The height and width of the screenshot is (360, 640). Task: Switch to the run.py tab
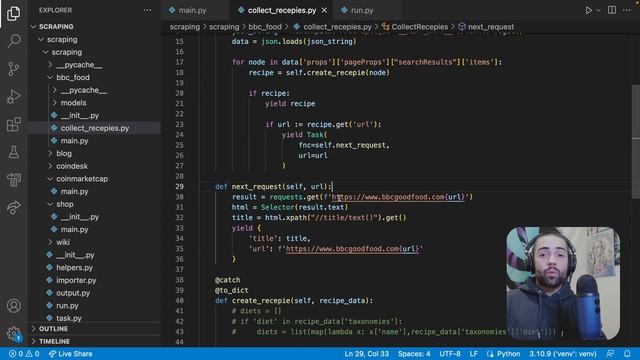point(362,10)
